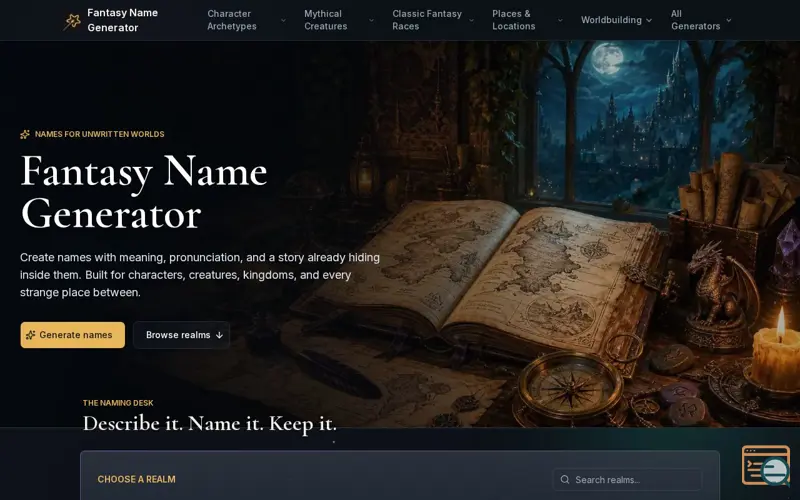Click the magic wand logo icon
The height and width of the screenshot is (500, 800).
click(72, 21)
